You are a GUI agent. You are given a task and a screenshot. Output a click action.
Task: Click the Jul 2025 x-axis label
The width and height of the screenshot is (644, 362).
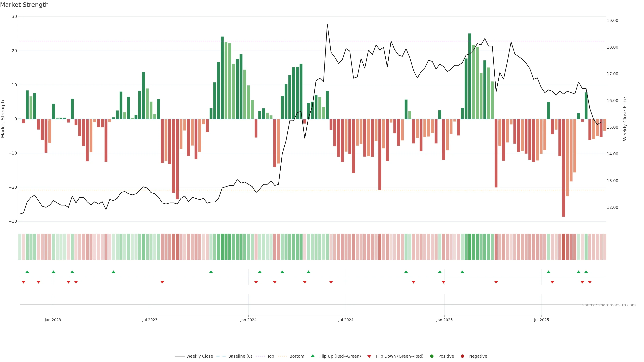pos(541,320)
